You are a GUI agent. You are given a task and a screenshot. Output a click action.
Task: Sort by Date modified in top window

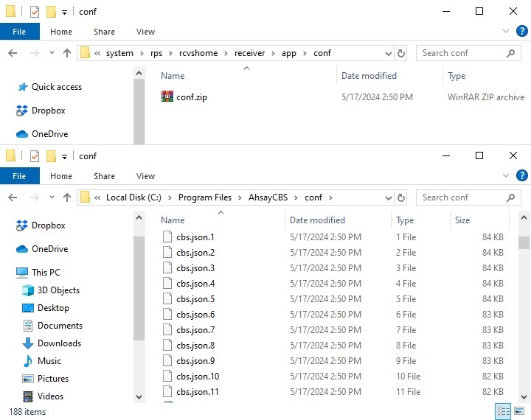[x=369, y=76]
